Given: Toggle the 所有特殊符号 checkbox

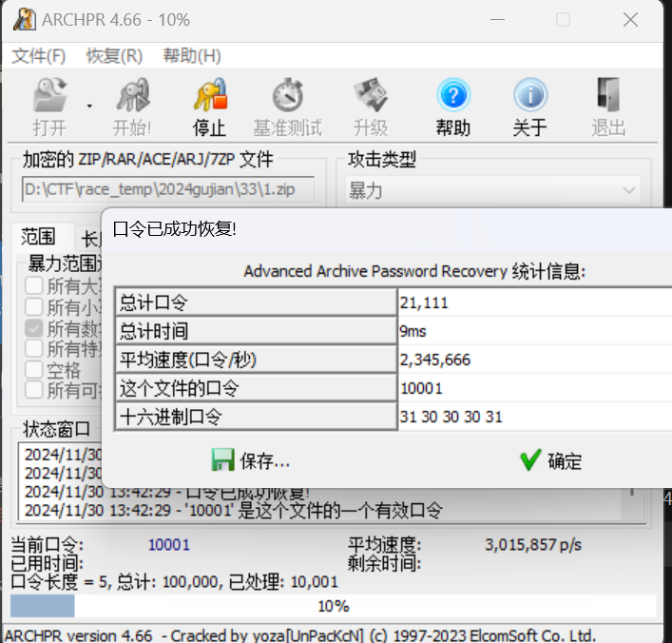Looking at the screenshot, I should 34,349.
